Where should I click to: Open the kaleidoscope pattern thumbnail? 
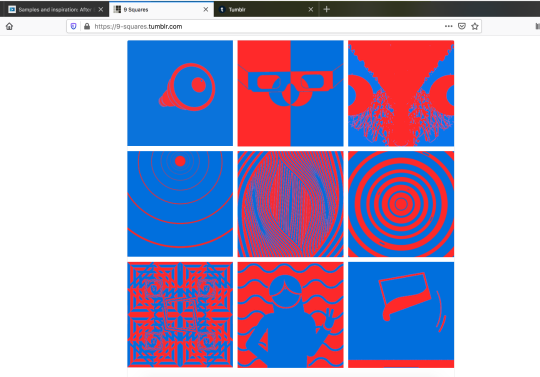click(x=180, y=315)
